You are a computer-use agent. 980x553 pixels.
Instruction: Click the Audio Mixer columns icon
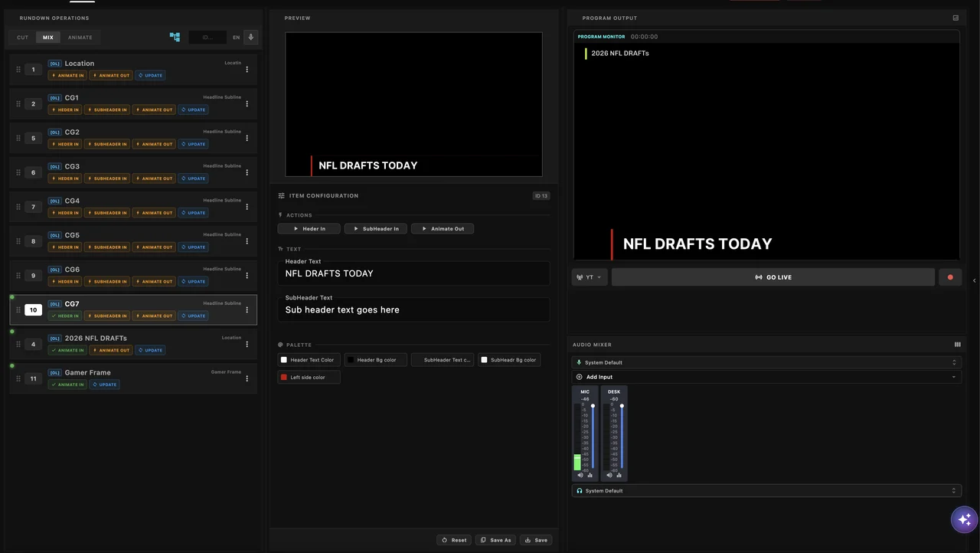point(957,345)
